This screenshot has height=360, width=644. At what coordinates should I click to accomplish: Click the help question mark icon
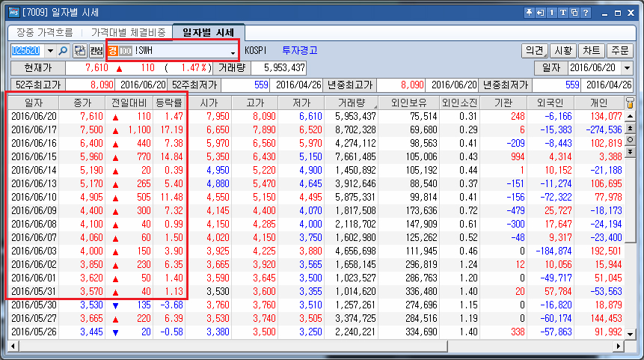click(586, 13)
